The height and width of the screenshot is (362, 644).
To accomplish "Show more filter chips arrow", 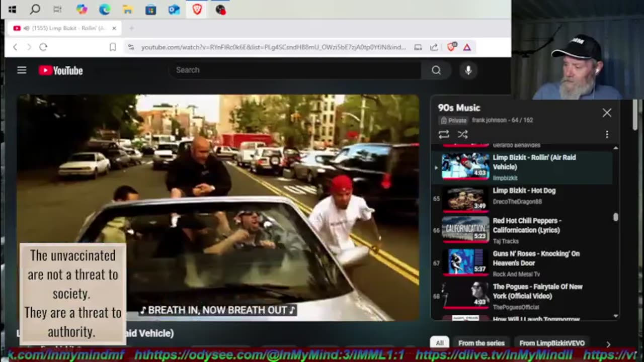I will pyautogui.click(x=608, y=344).
